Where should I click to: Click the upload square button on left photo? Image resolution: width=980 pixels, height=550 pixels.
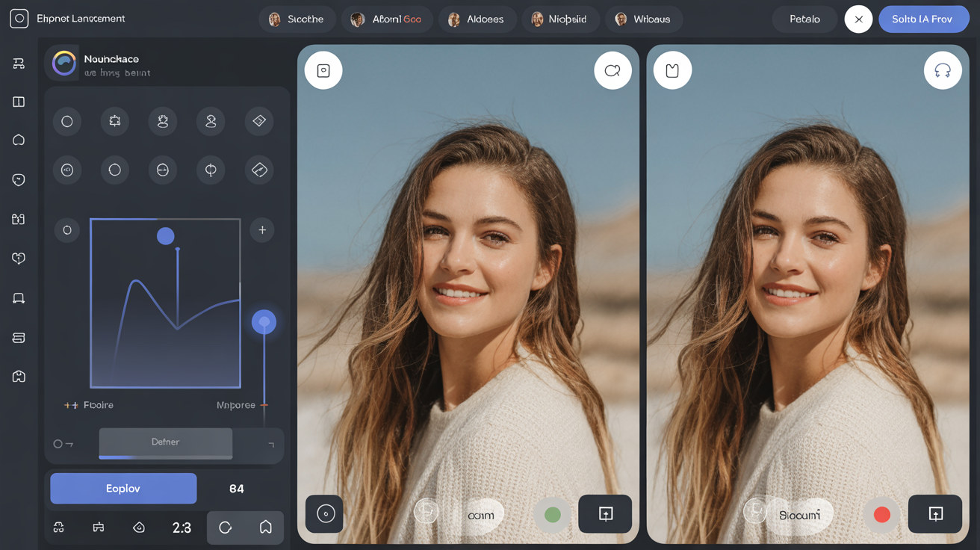(x=605, y=513)
